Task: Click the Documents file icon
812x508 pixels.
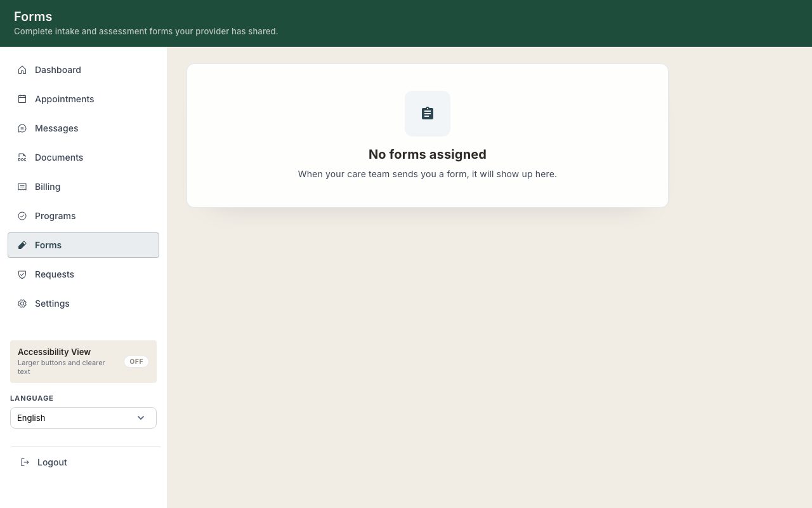Action: pyautogui.click(x=22, y=157)
